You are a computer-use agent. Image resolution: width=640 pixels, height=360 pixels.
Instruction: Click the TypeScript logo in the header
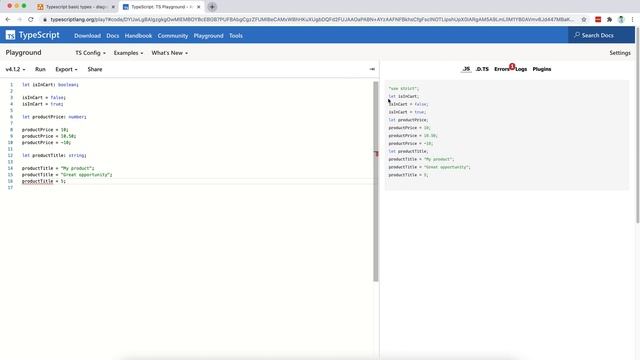point(32,36)
